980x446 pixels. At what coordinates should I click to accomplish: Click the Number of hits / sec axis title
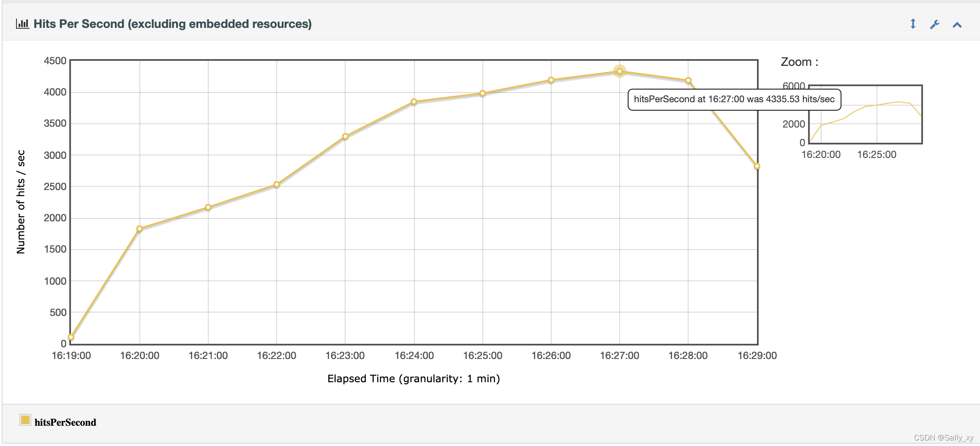point(21,202)
